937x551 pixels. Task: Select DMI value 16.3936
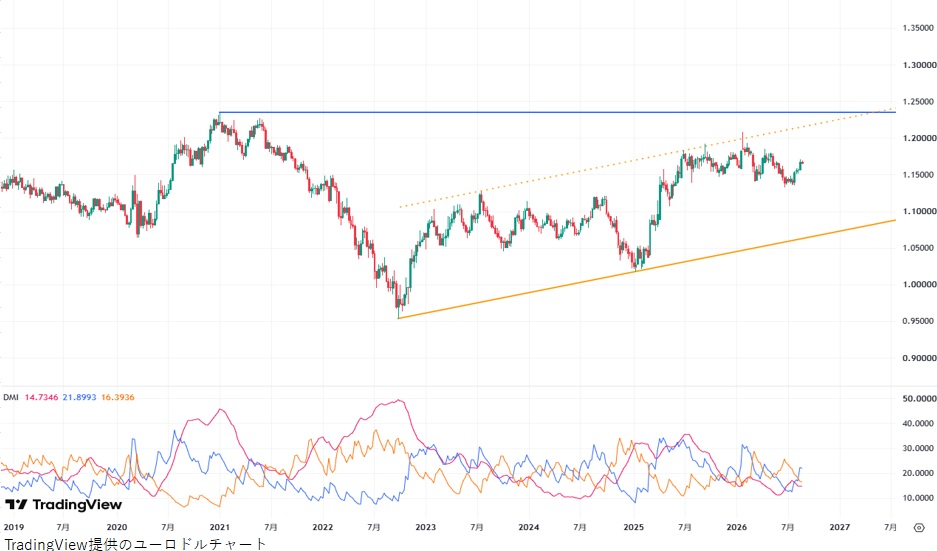click(118, 397)
